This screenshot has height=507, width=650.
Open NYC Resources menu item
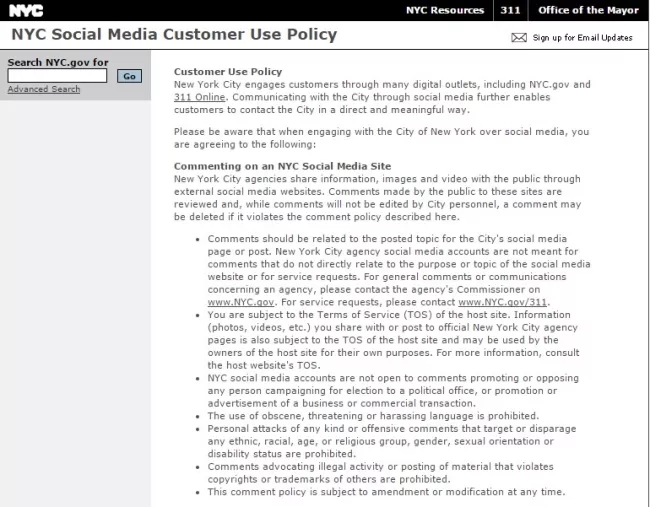click(445, 10)
